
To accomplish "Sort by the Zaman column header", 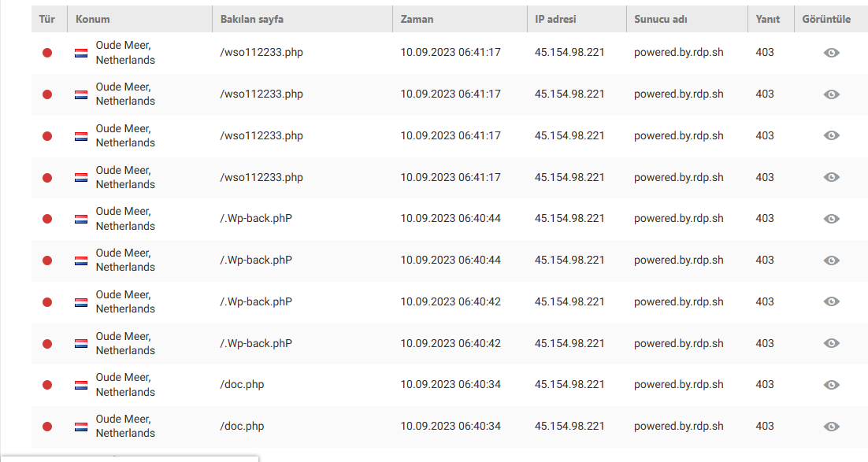I will pos(417,20).
